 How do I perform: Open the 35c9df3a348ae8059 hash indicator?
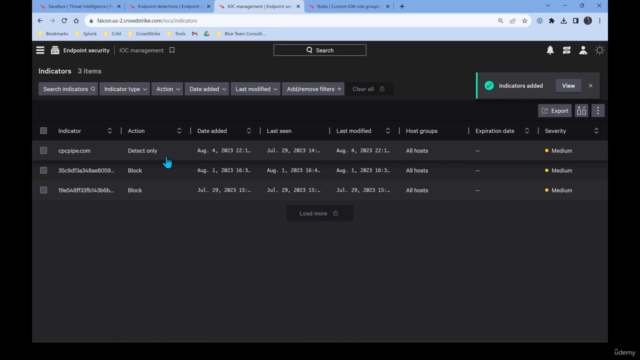click(86, 170)
